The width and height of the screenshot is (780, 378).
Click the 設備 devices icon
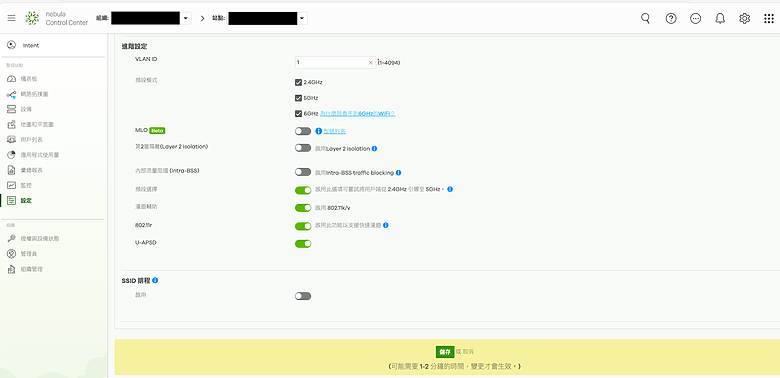(11, 109)
